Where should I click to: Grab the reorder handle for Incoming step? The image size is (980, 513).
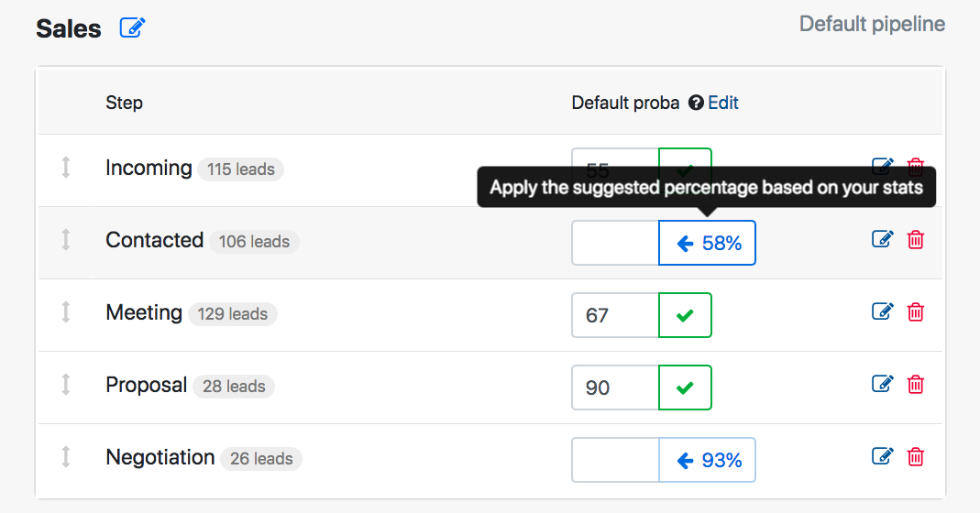tap(66, 168)
